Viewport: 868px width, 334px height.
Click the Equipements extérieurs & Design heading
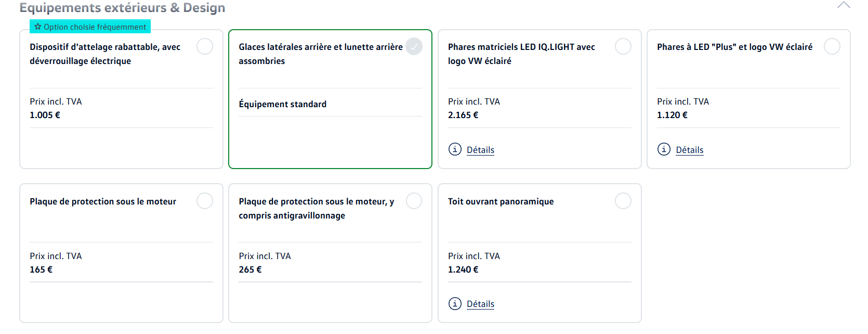(x=122, y=7)
